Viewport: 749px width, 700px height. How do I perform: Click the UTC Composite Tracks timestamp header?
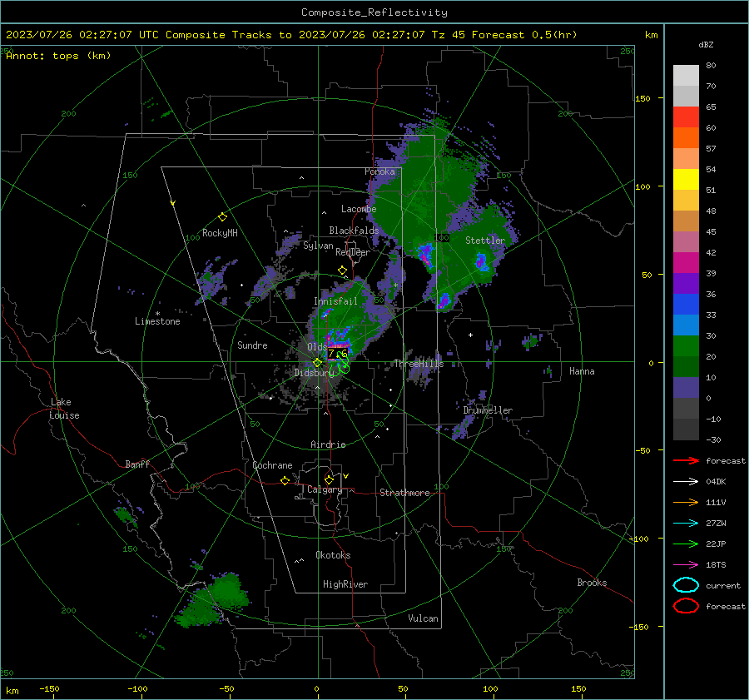click(291, 35)
